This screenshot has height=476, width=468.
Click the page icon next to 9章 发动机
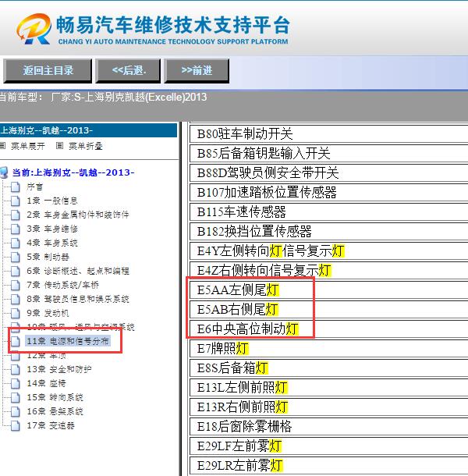pyautogui.click(x=15, y=313)
